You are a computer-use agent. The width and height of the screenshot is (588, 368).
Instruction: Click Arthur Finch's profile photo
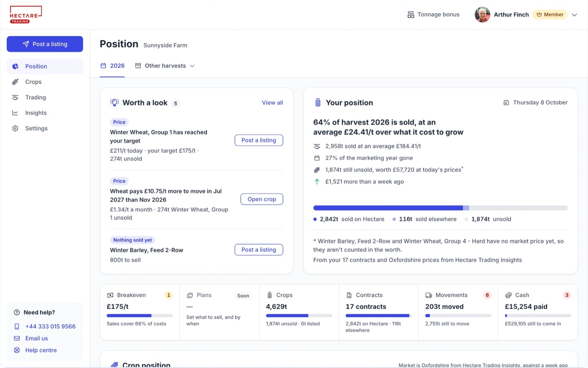point(482,15)
